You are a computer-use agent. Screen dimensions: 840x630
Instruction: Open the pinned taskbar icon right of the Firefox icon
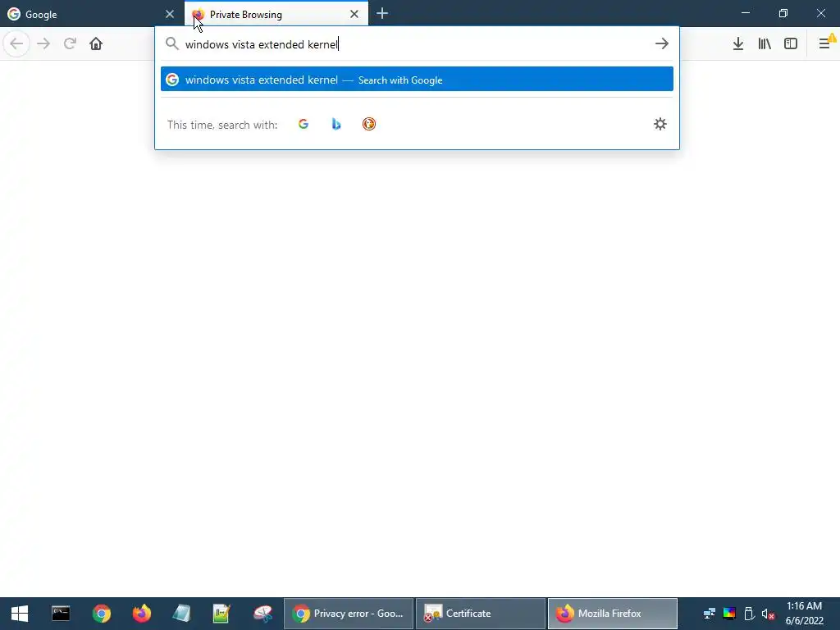coord(181,614)
